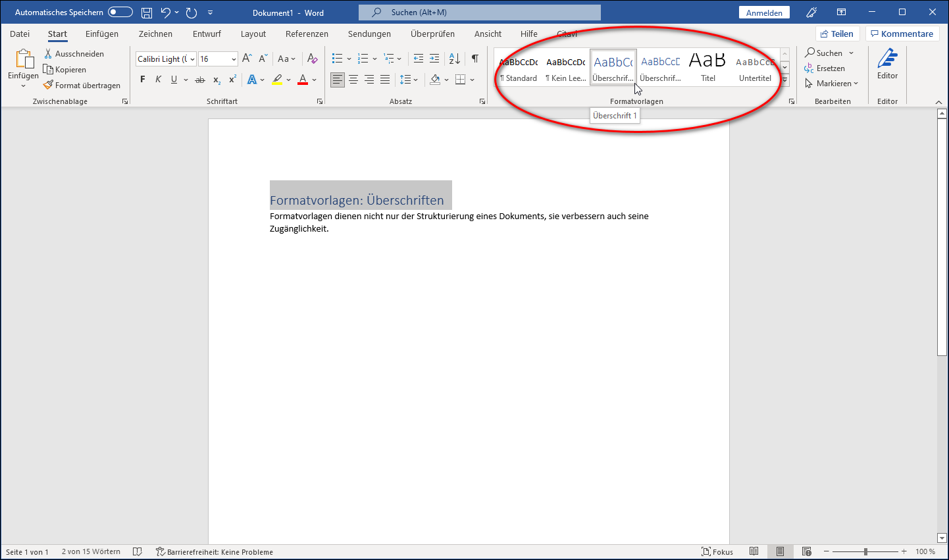Apply borders with the borders icon
This screenshot has width=949, height=560.
tap(460, 80)
